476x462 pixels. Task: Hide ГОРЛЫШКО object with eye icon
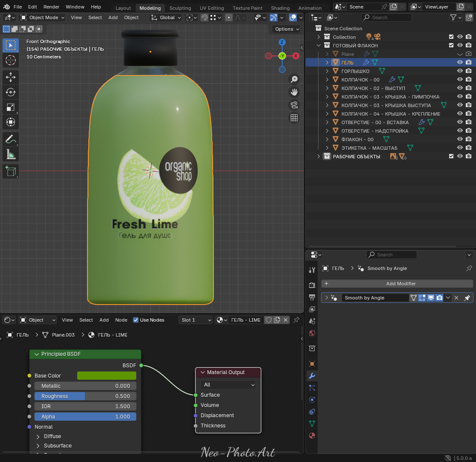pos(460,71)
